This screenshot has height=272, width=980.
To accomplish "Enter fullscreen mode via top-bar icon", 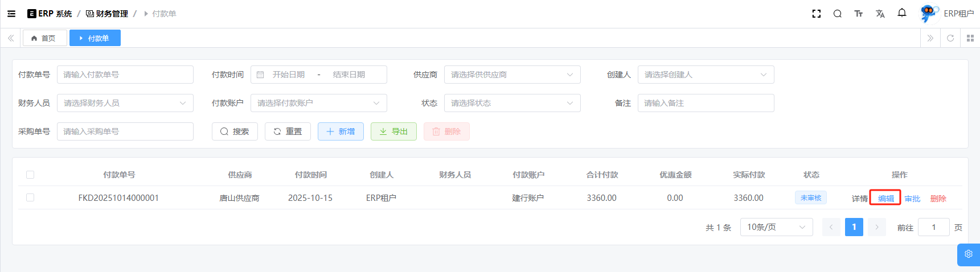I will 816,14.
